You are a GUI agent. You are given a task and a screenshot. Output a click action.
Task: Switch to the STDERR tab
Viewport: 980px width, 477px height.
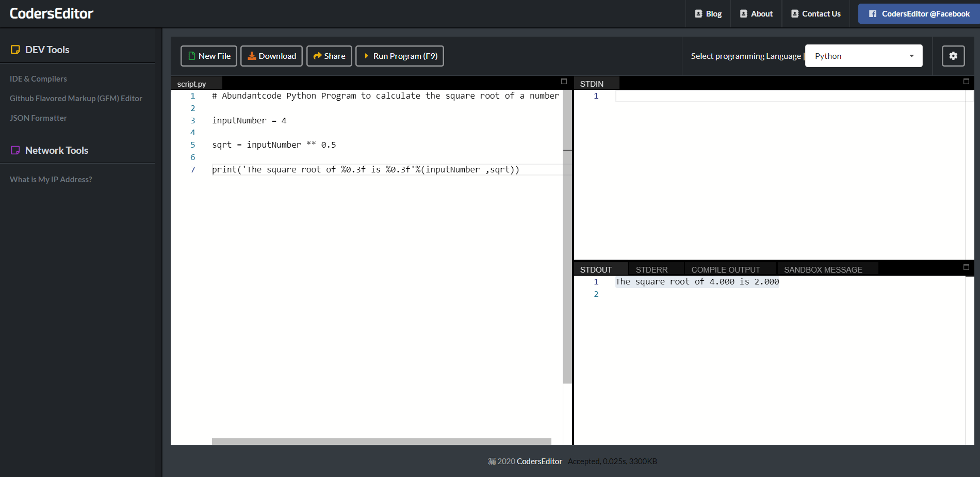[x=651, y=269]
